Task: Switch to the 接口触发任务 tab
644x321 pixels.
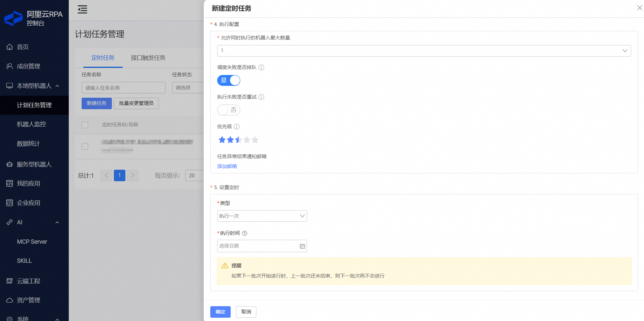Action: (148, 58)
